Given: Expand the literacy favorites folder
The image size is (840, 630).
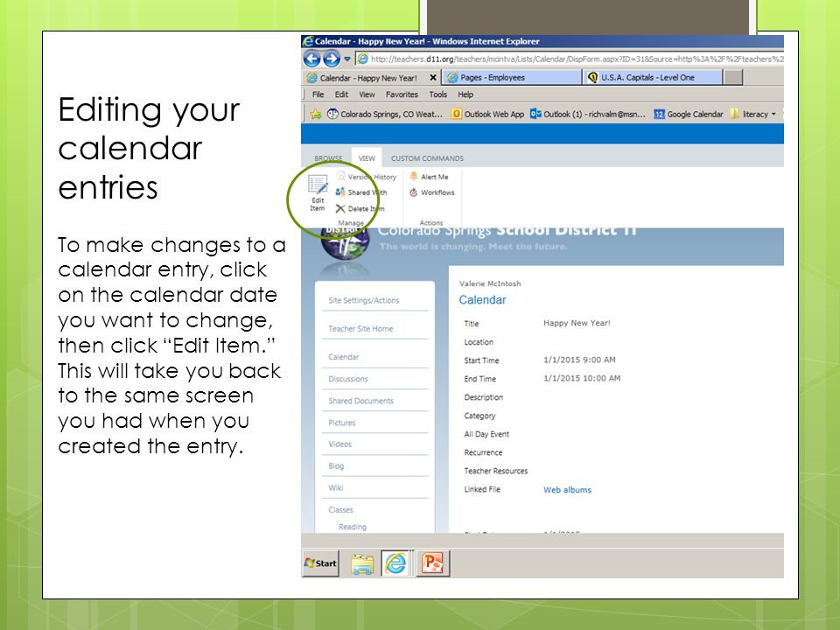Looking at the screenshot, I should (753, 114).
